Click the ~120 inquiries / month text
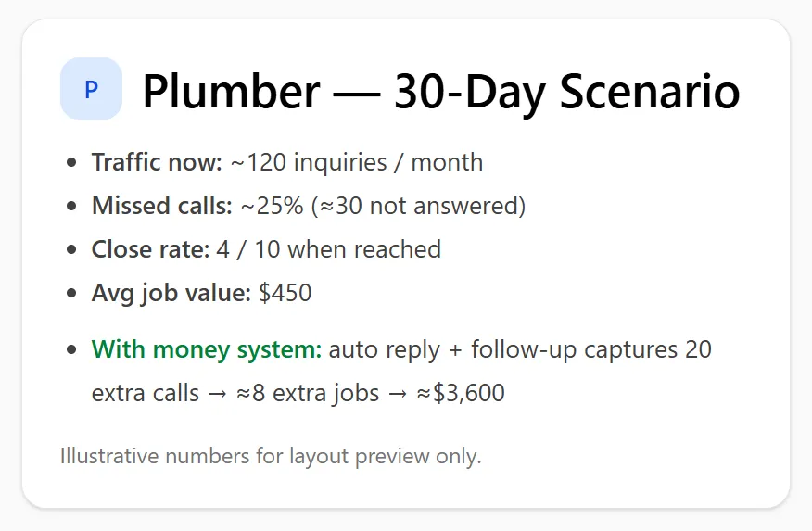Viewport: 812px width, 531px height. point(357,162)
